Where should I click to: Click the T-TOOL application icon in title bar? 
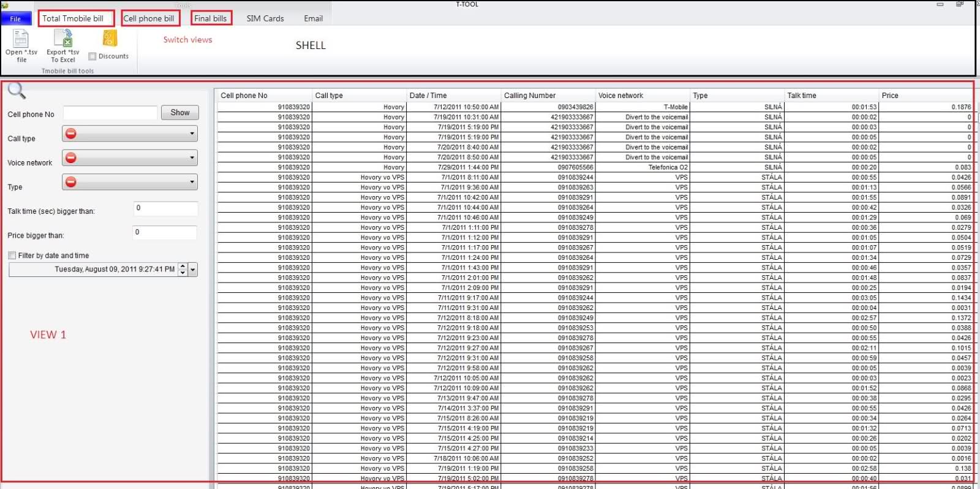5,5
